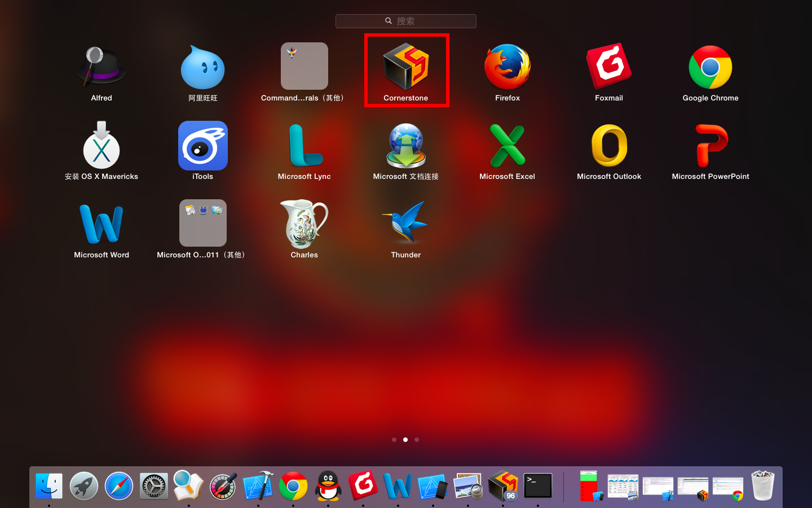Launch Firefox browser
812x508 pixels.
pos(507,68)
